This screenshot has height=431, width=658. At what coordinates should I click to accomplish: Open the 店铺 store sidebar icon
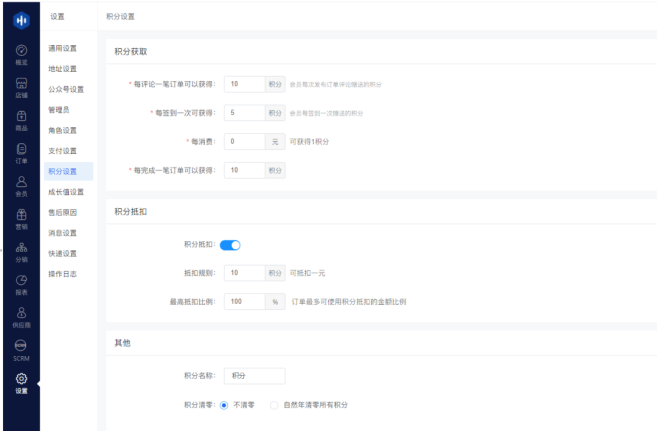(x=21, y=86)
